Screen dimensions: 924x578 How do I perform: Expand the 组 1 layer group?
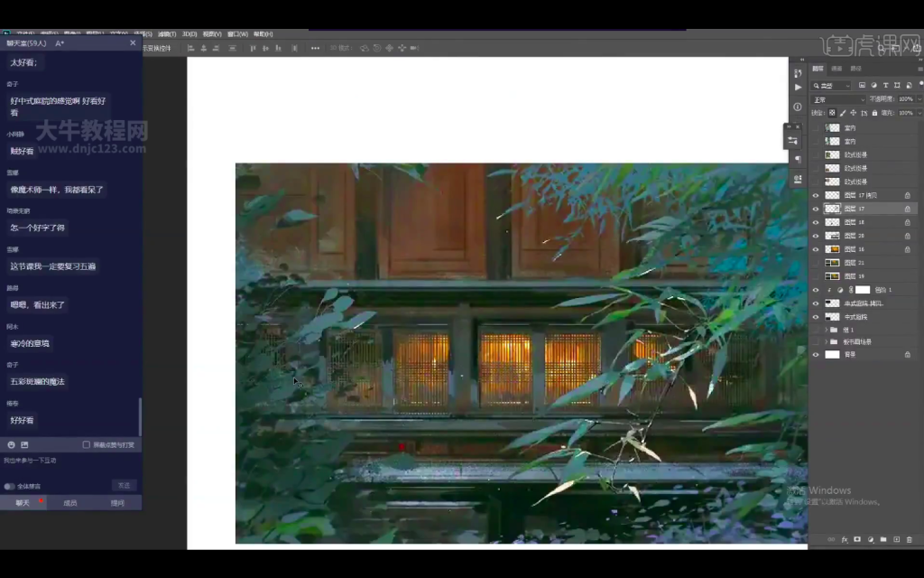point(826,330)
